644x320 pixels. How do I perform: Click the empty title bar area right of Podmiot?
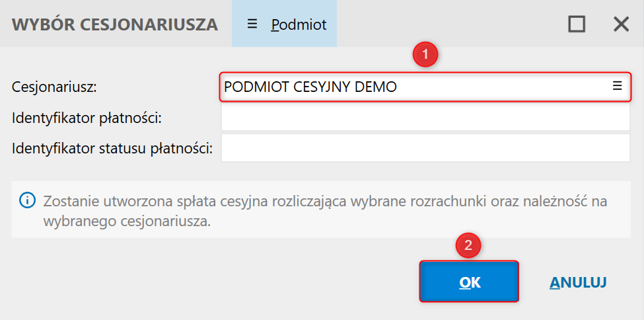coord(449,24)
